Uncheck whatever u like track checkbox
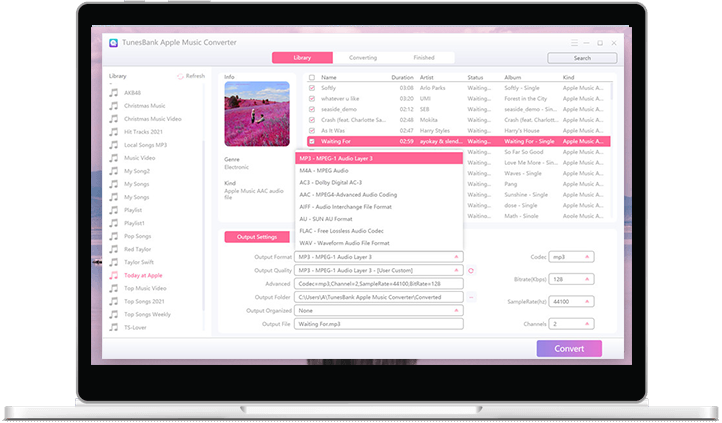Image resolution: width=722 pixels, height=423 pixels. 312,99
